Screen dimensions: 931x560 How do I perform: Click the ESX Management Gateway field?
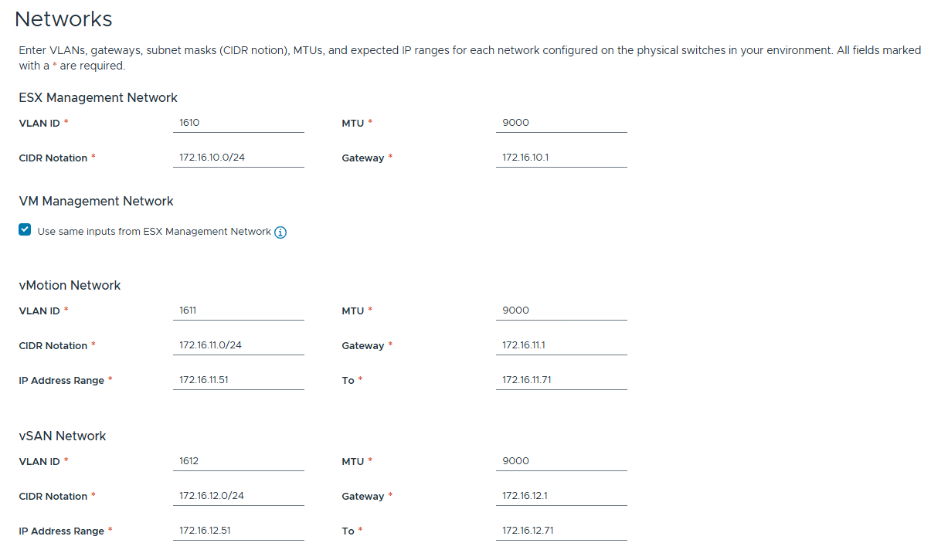561,158
